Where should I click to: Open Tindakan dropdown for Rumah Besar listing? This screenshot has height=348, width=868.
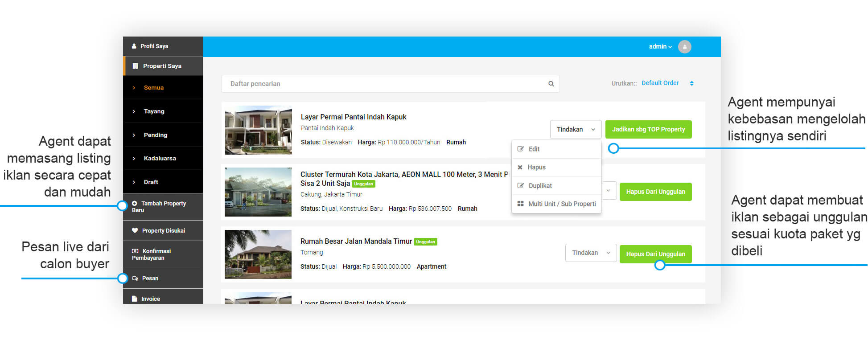click(591, 253)
